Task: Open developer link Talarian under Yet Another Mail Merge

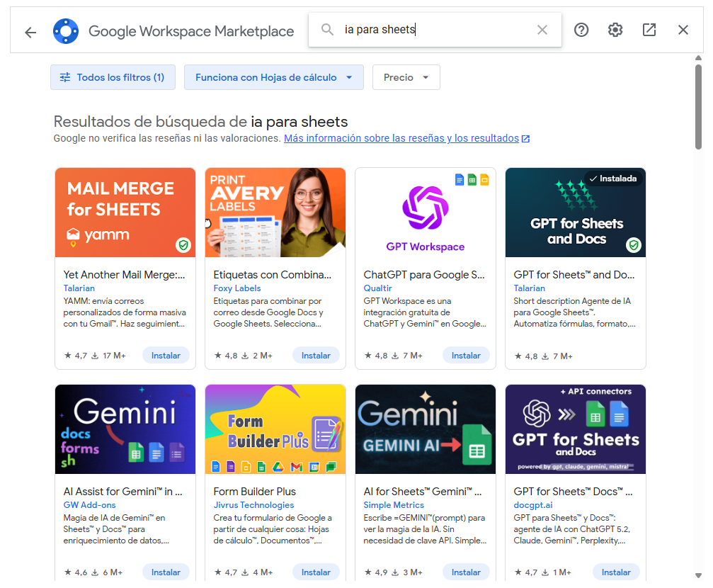Action: tap(79, 288)
